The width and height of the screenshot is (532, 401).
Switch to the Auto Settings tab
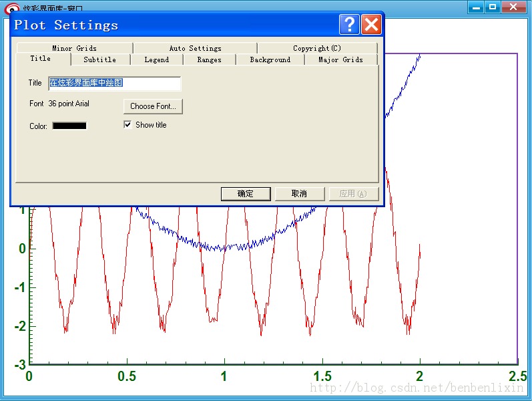(195, 48)
